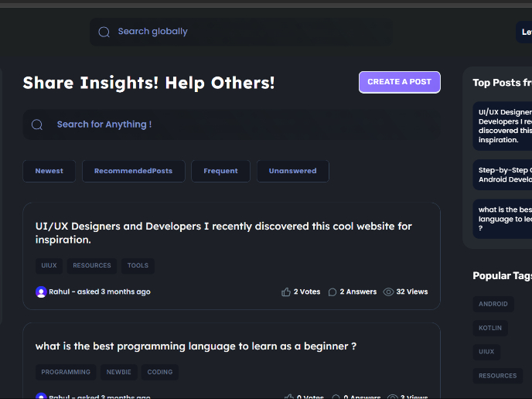This screenshot has height=399, width=532.
Task: Switch to the Frequent filter
Action: pyautogui.click(x=220, y=171)
